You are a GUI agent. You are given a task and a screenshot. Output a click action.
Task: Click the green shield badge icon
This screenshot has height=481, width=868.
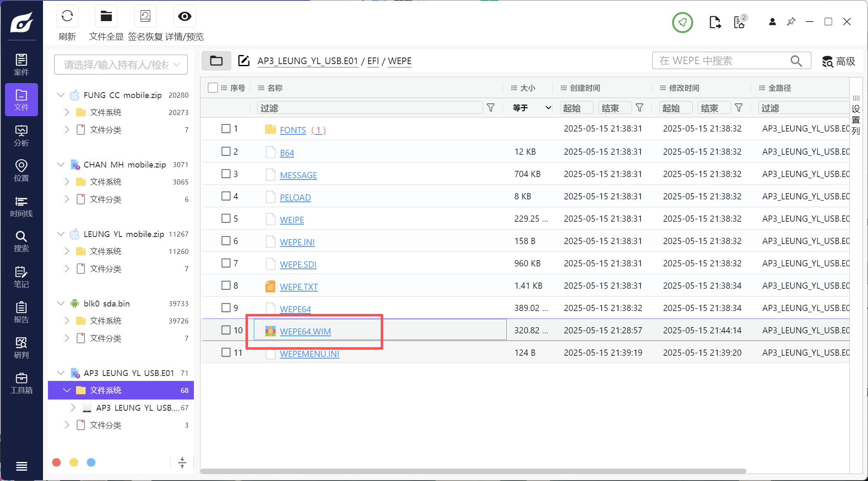[x=682, y=22]
